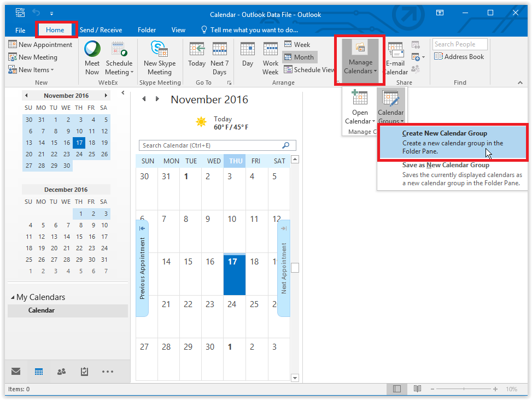Go to the next month in the date navigator
Screen dimensions: 532x400
pyautogui.click(x=106, y=96)
